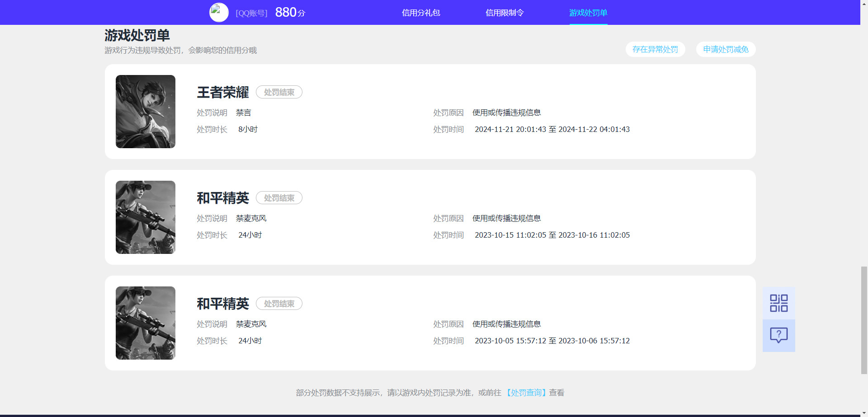Click the [QQ账号] label

tap(251, 13)
